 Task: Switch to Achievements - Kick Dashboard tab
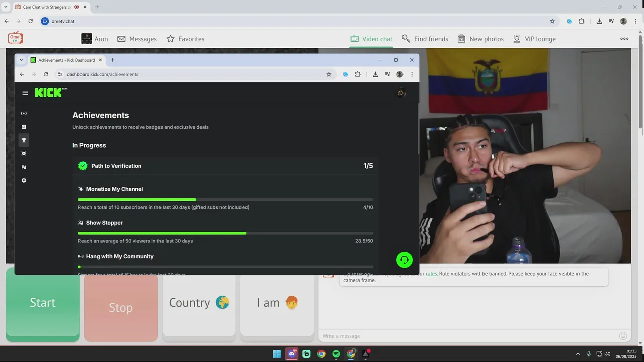66,60
